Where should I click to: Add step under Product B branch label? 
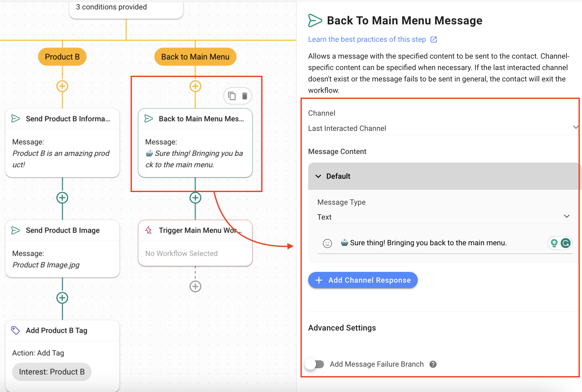click(x=62, y=86)
